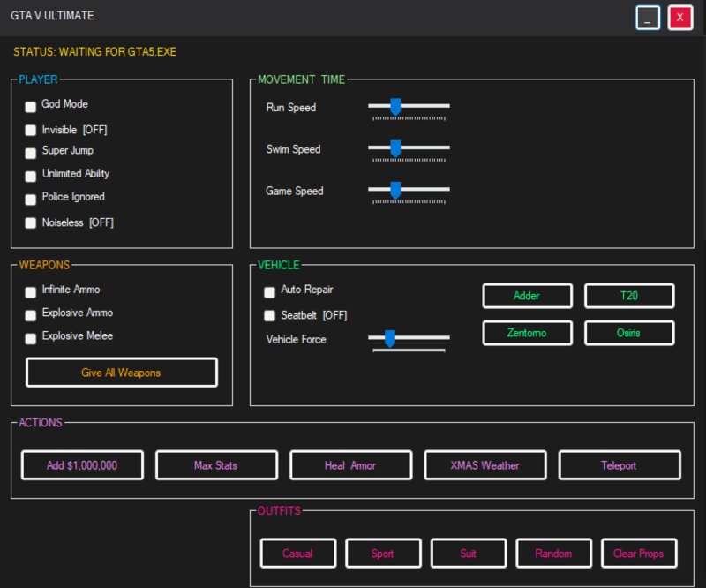706x588 pixels.
Task: Click the Give All Weapons button
Action: (x=121, y=373)
